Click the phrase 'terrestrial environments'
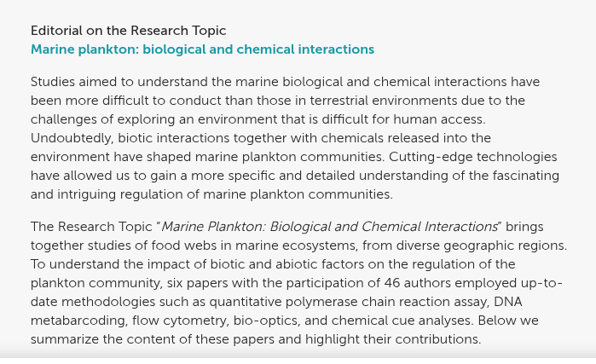The height and width of the screenshot is (364, 596). (x=384, y=101)
